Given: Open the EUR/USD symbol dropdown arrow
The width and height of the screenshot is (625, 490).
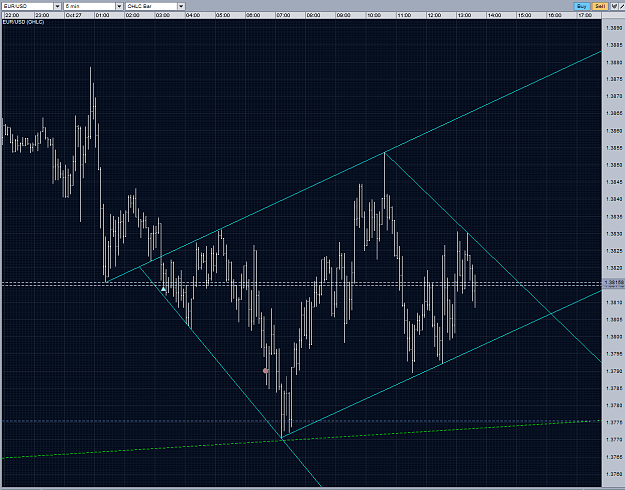Looking at the screenshot, I should pos(57,6).
